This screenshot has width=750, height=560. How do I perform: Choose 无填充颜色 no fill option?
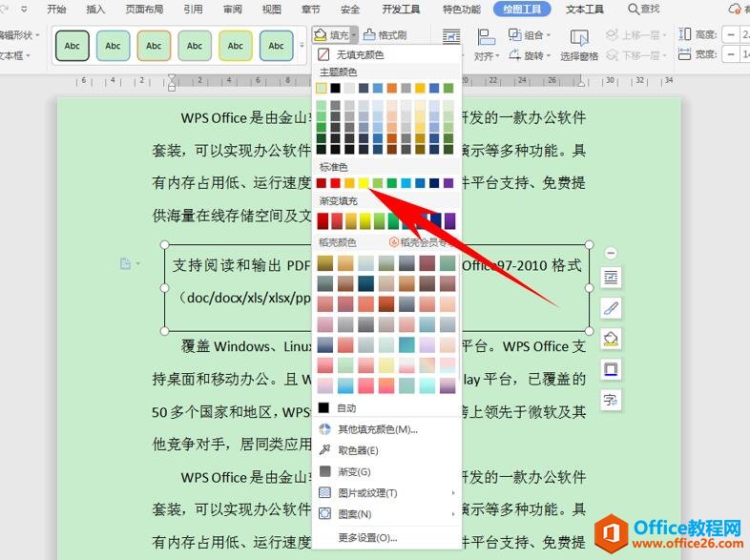386,55
